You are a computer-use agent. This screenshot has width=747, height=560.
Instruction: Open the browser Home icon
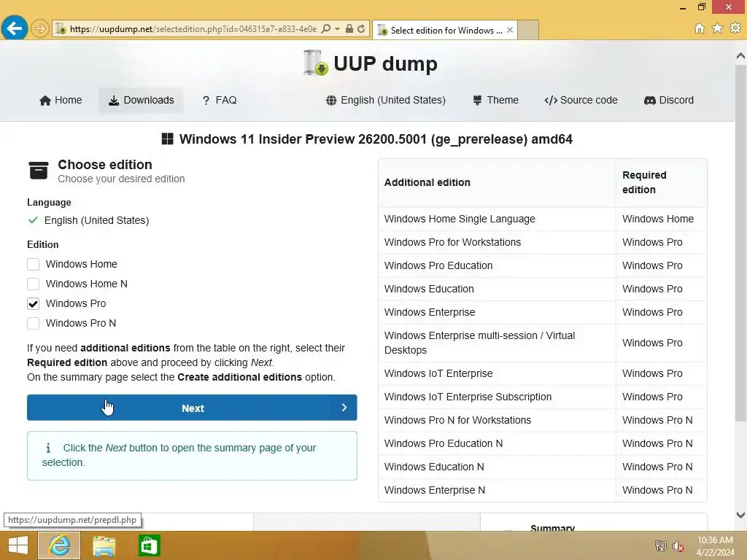(699, 28)
